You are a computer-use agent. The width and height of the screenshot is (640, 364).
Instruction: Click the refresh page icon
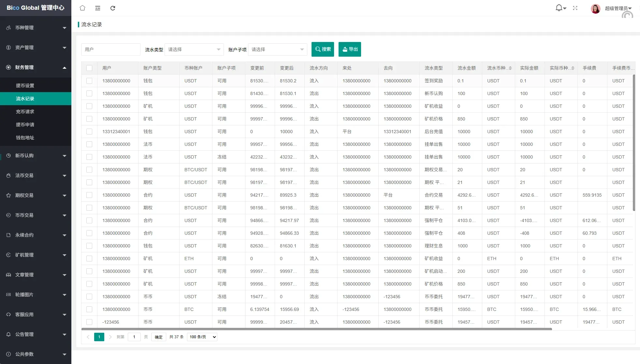113,8
